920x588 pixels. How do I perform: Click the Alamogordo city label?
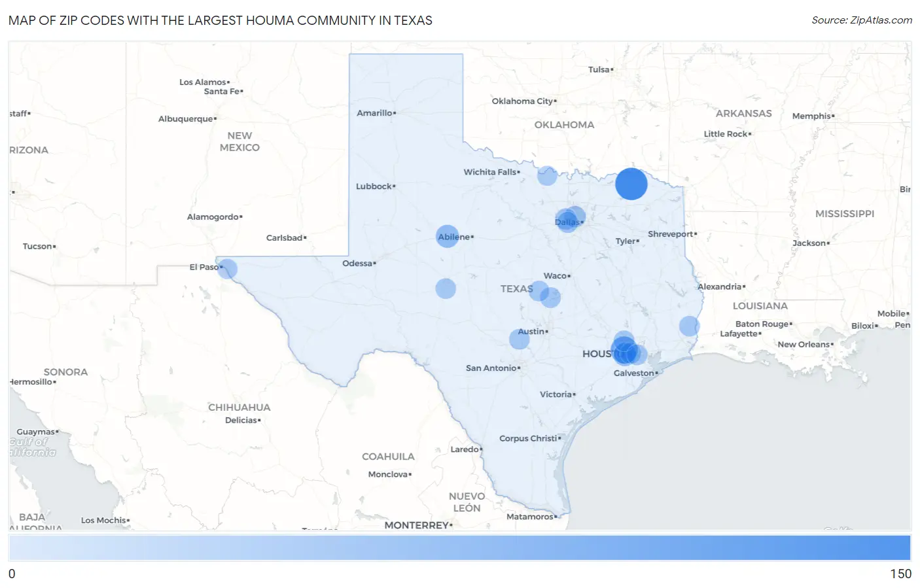[x=213, y=217]
